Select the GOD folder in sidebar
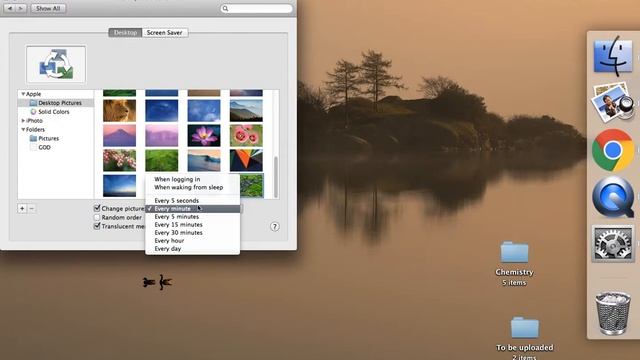640x360 pixels. (x=44, y=147)
